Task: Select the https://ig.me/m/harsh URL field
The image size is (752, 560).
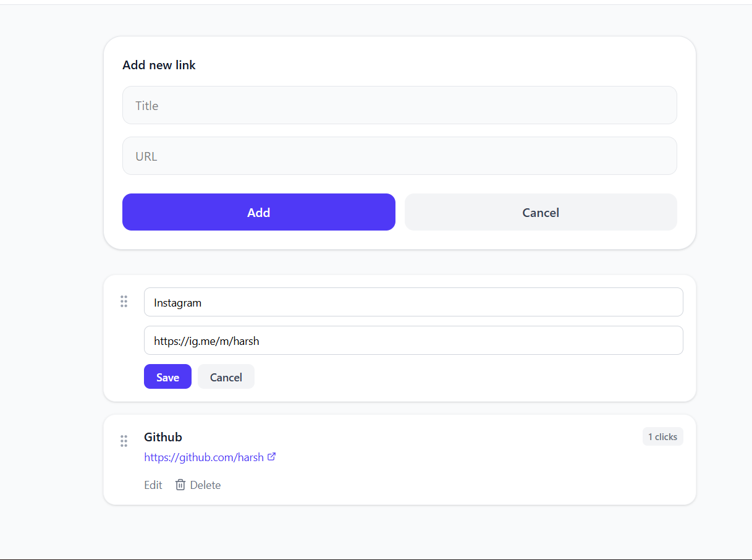Action: [x=413, y=340]
